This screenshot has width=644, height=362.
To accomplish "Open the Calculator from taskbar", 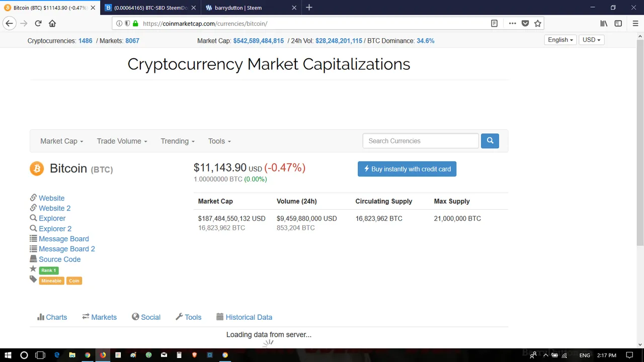I will (179, 355).
